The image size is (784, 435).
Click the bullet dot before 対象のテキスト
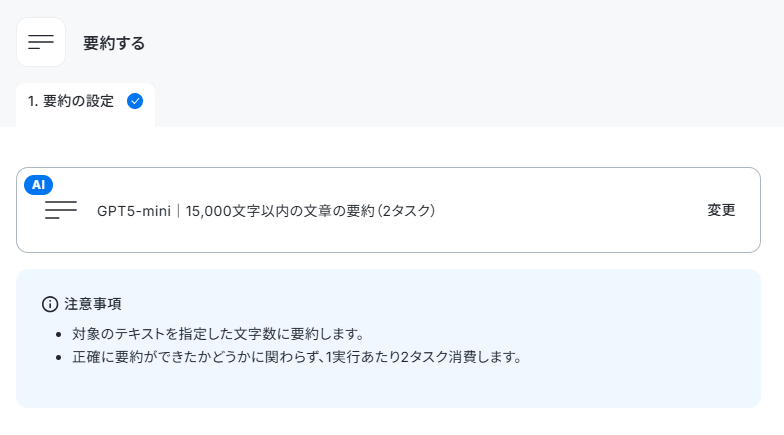tap(59, 334)
